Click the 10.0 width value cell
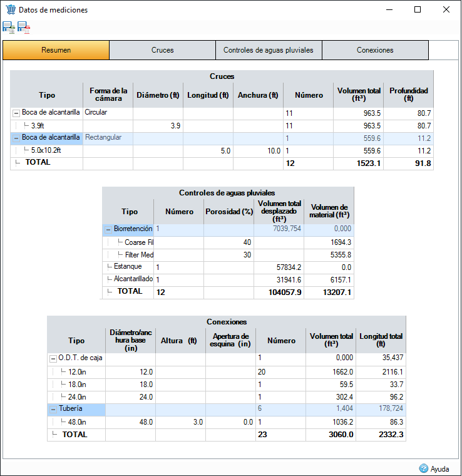462x476 pixels. (x=258, y=151)
